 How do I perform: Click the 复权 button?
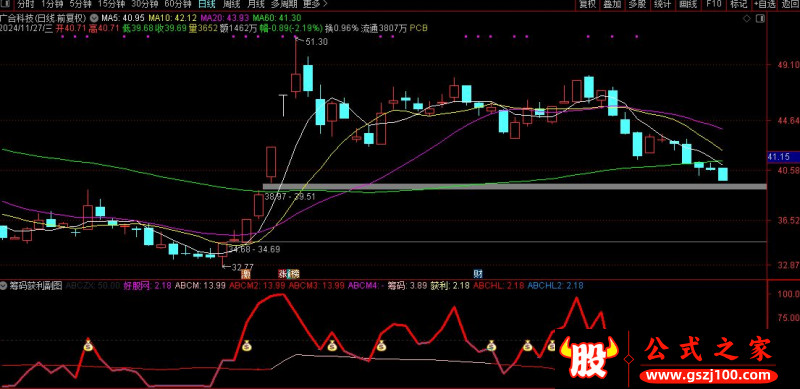[587, 5]
